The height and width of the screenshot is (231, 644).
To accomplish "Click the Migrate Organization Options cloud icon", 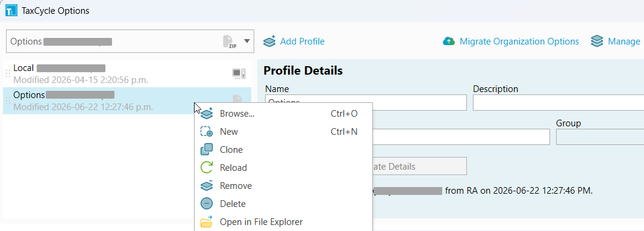I will 449,41.
